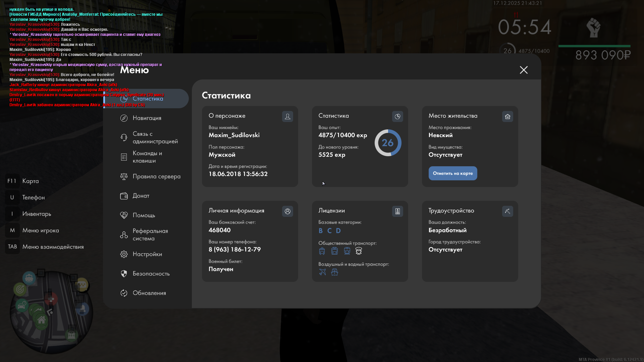
Task: Click the boat license icon
Action: [x=334, y=272]
